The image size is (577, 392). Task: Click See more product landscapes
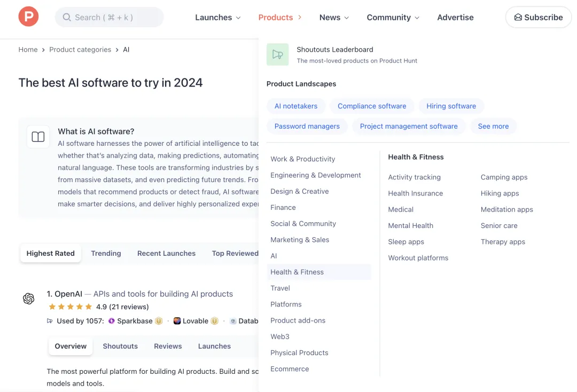point(494,126)
